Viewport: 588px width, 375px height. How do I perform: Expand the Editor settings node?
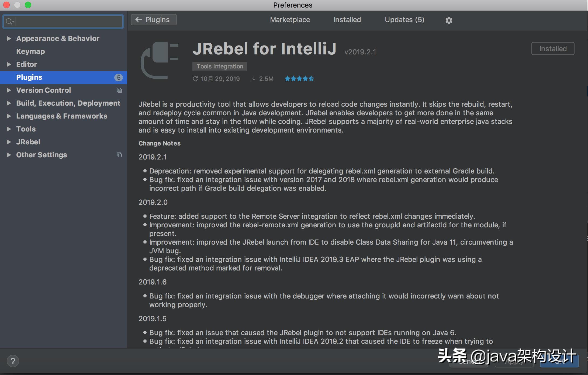[x=9, y=64]
